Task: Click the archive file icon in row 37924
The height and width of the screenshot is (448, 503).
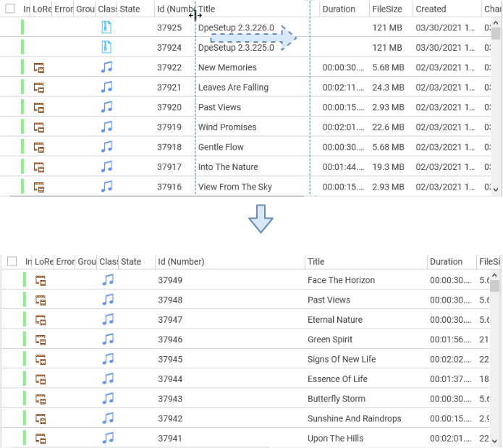Action: point(107,47)
